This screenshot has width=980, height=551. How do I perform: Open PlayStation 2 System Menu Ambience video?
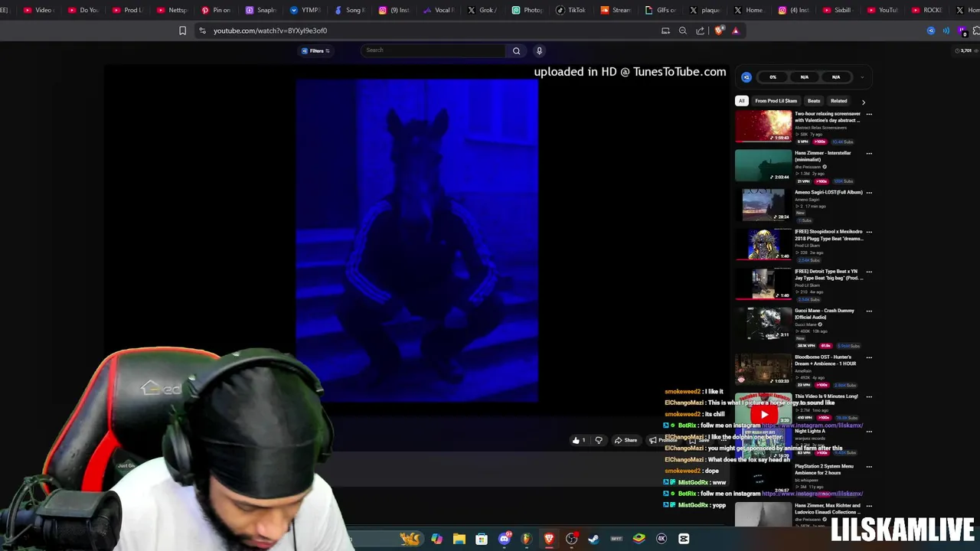point(824,469)
